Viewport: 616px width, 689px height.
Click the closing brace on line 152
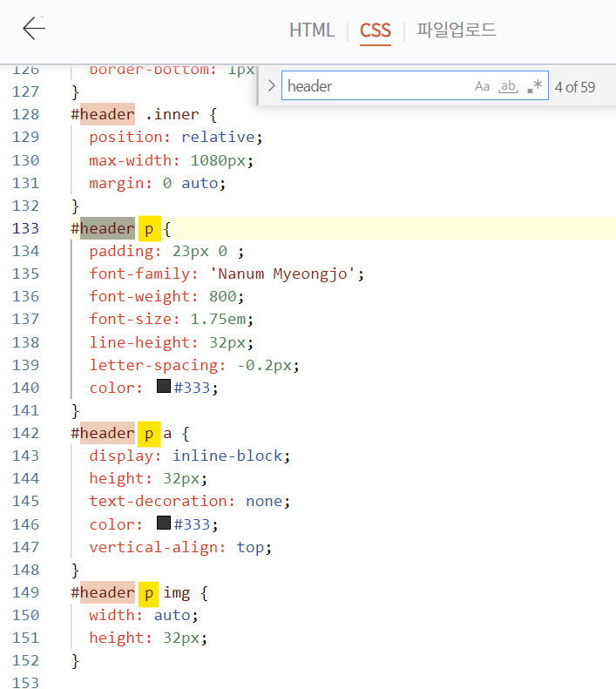click(x=75, y=661)
